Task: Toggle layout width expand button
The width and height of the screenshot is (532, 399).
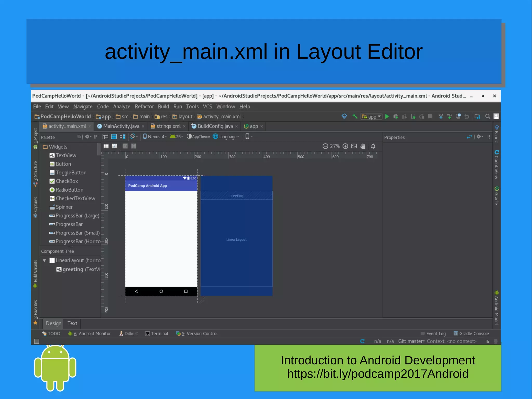Action: [125, 146]
